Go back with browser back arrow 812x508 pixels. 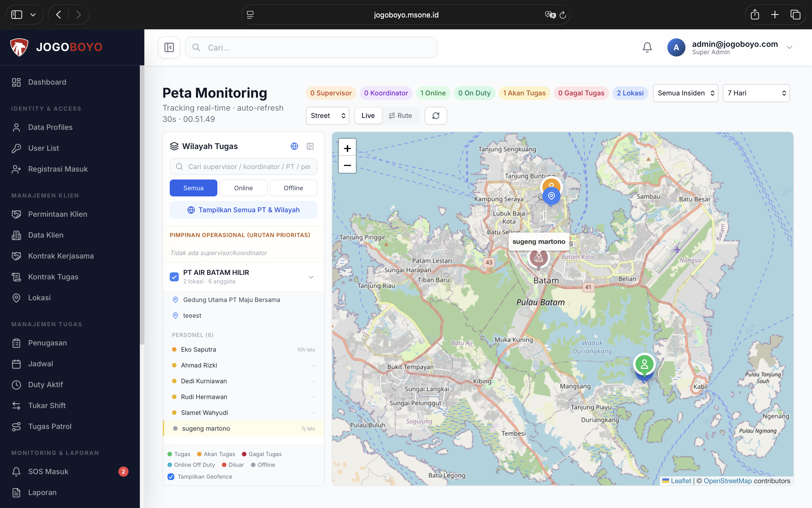click(x=59, y=15)
